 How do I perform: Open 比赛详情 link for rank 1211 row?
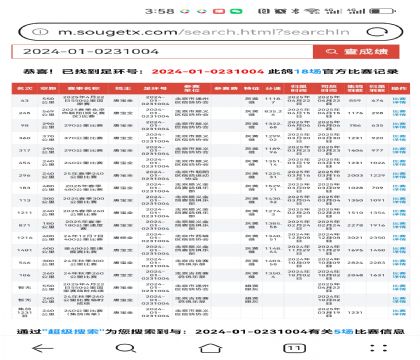point(399,212)
